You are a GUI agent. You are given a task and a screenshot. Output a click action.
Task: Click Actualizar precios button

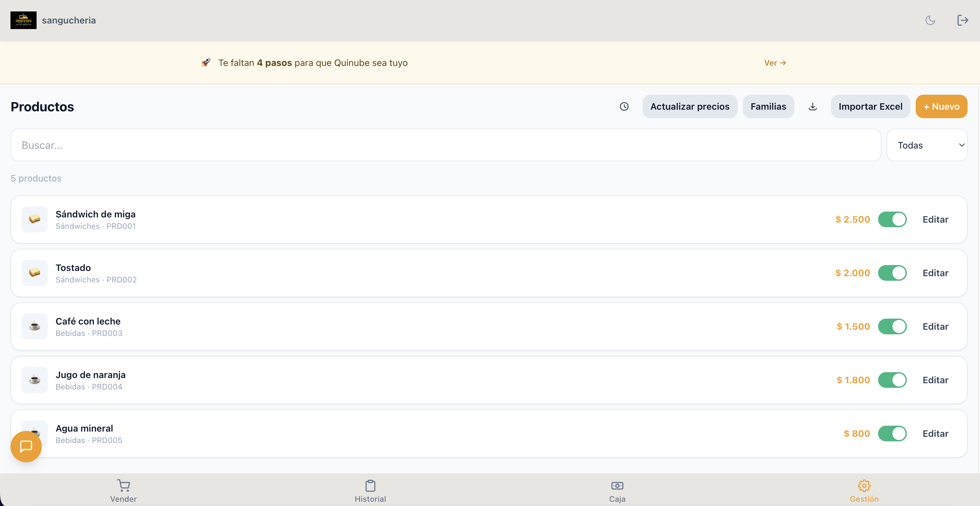point(690,106)
